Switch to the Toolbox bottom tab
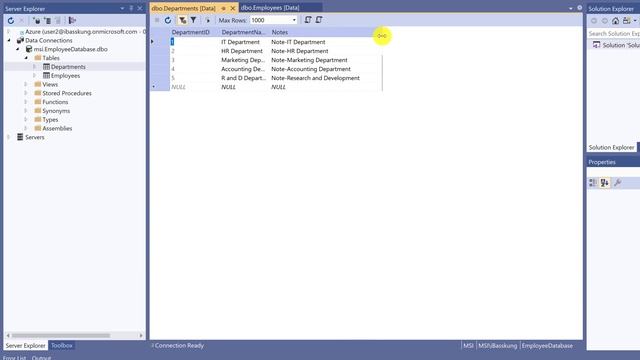 [x=62, y=346]
